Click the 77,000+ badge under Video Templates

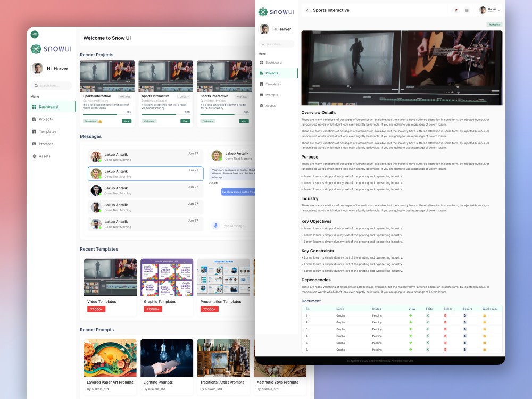click(x=96, y=309)
